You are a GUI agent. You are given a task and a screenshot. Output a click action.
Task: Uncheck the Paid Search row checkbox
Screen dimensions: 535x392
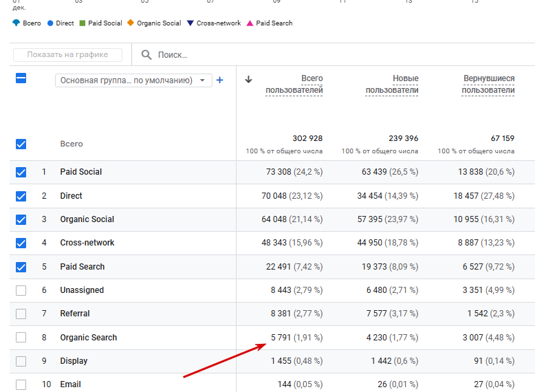tap(21, 267)
